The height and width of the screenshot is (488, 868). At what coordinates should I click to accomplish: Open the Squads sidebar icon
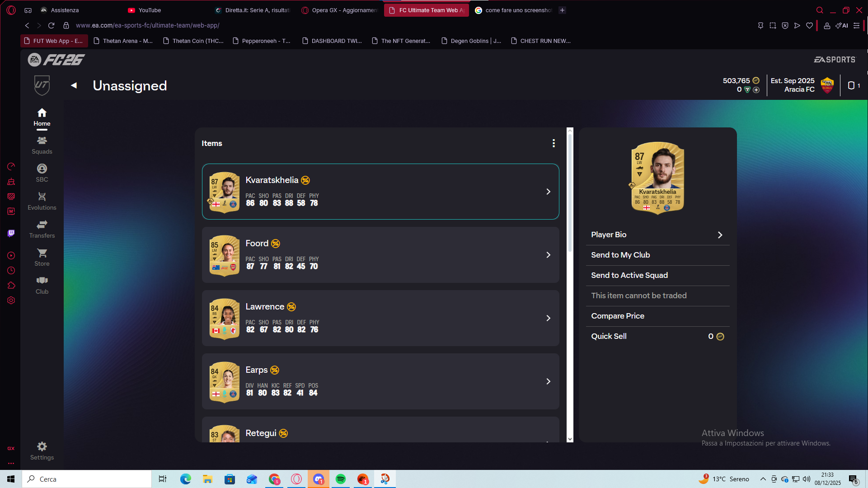(x=42, y=141)
